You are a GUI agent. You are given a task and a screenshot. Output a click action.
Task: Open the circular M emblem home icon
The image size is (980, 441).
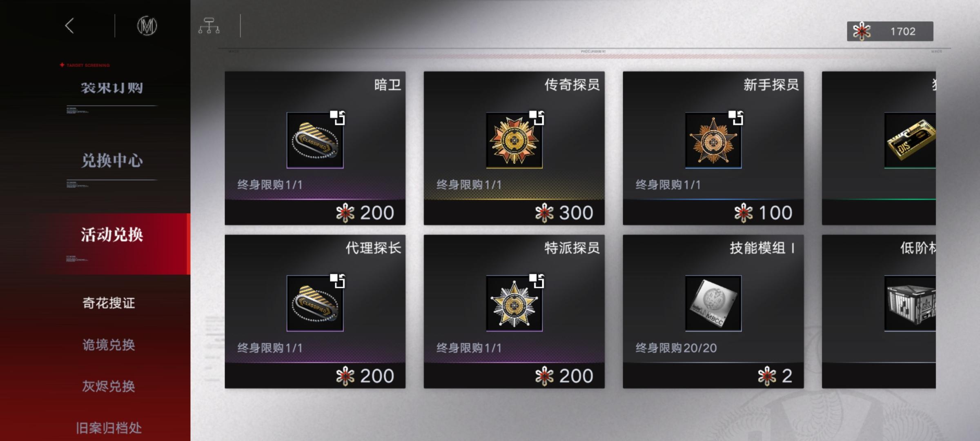pos(147,26)
